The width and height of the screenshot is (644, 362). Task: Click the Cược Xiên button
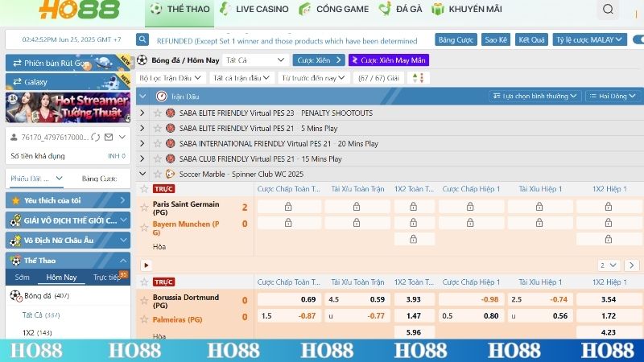pyautogui.click(x=319, y=60)
